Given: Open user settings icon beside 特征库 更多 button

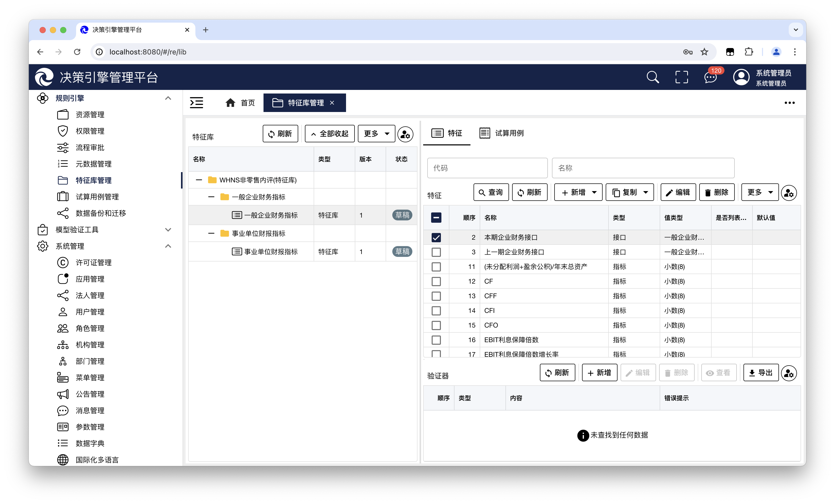Looking at the screenshot, I should (405, 134).
